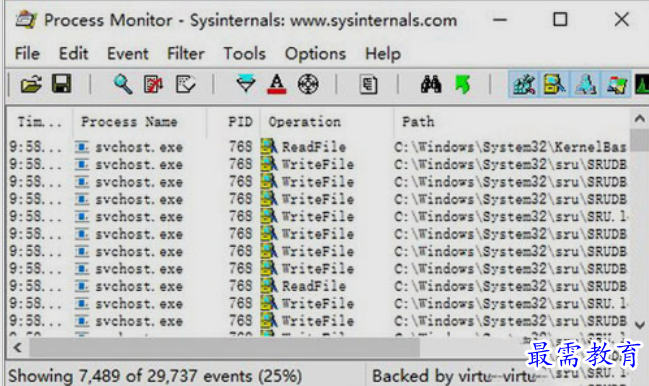Screen dimensions: 649x386
Task: Click the Time column header
Action: 40,122
